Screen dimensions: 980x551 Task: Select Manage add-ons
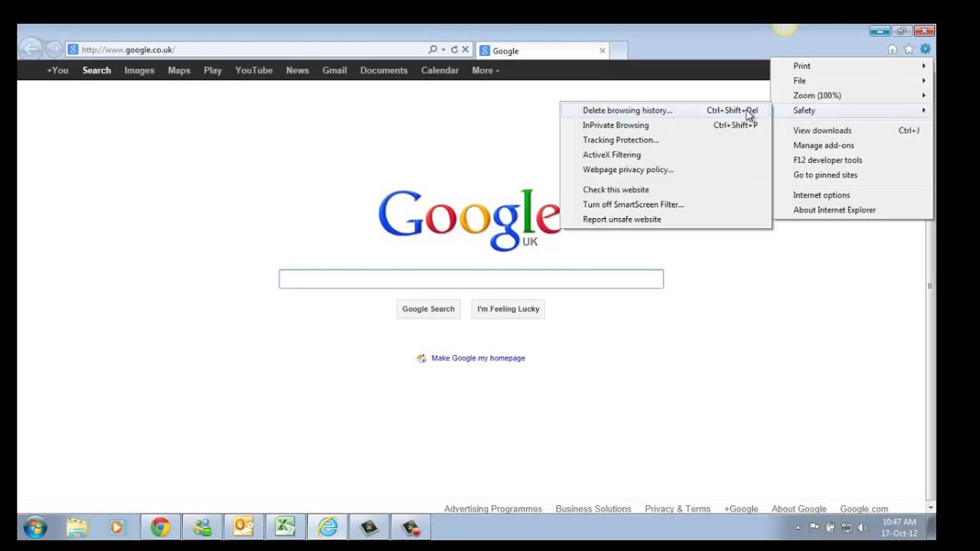(853, 145)
